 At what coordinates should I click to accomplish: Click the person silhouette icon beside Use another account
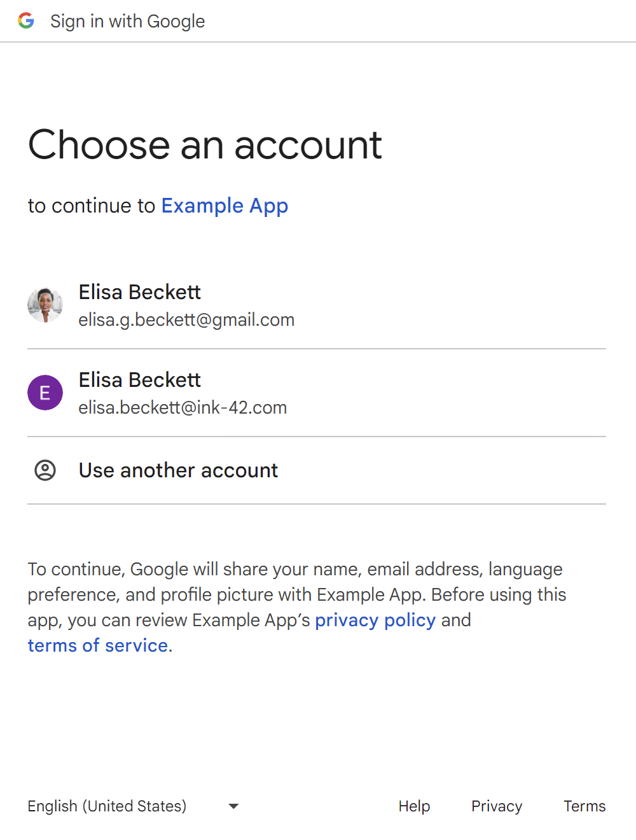point(45,470)
